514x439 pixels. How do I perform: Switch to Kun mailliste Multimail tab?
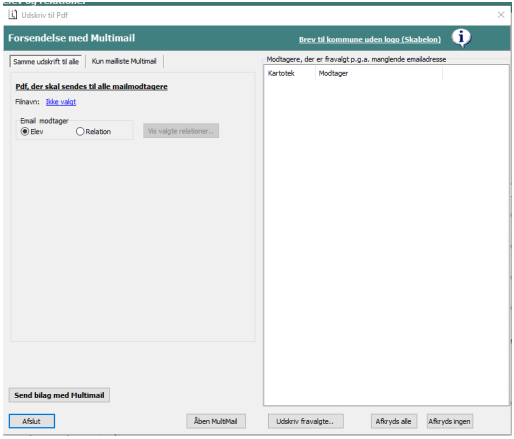tap(124, 61)
